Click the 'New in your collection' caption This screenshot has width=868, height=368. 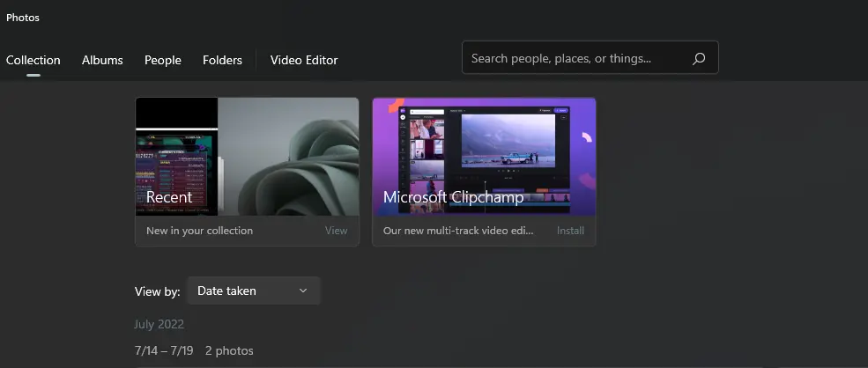point(199,231)
